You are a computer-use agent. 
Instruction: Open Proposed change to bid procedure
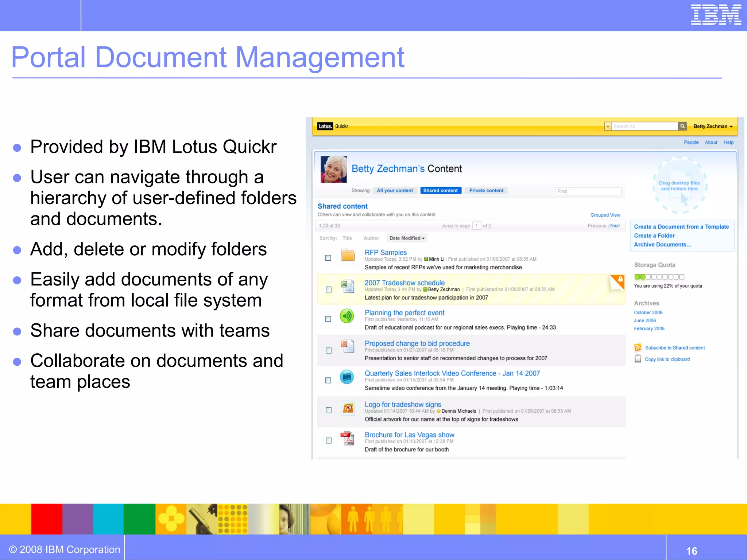(x=417, y=343)
